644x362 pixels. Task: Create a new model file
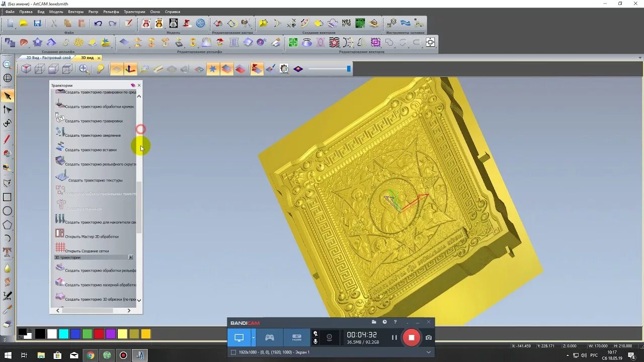pos(10,23)
